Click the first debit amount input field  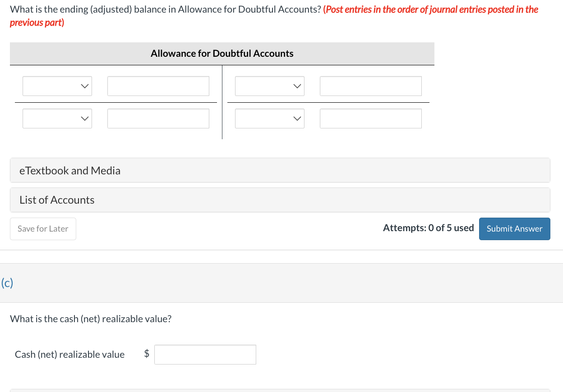(x=158, y=86)
